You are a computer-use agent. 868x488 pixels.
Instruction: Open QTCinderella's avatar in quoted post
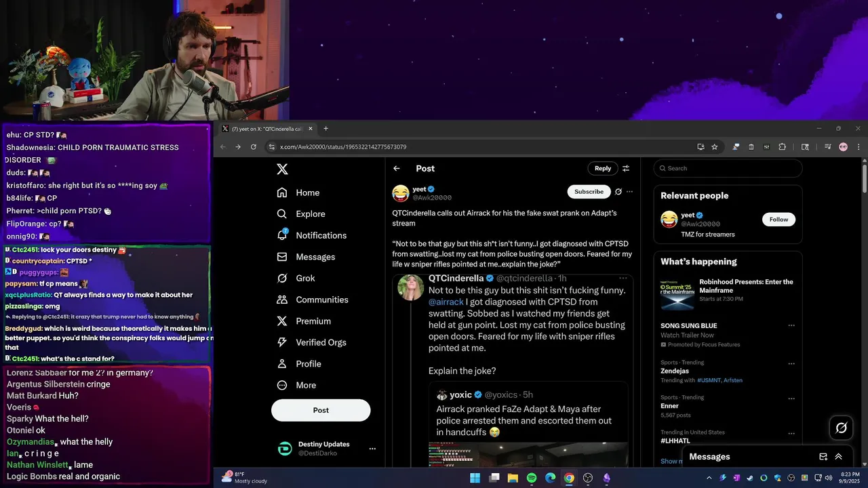(411, 287)
